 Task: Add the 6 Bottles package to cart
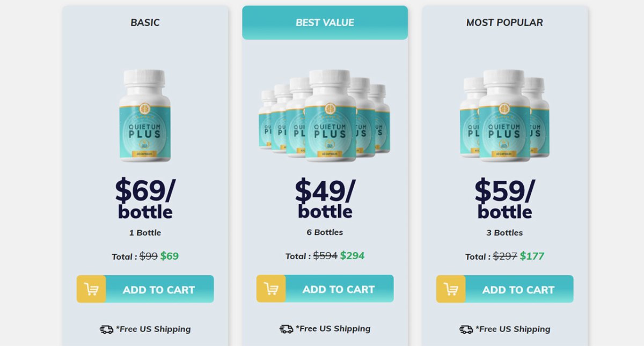[339, 289]
